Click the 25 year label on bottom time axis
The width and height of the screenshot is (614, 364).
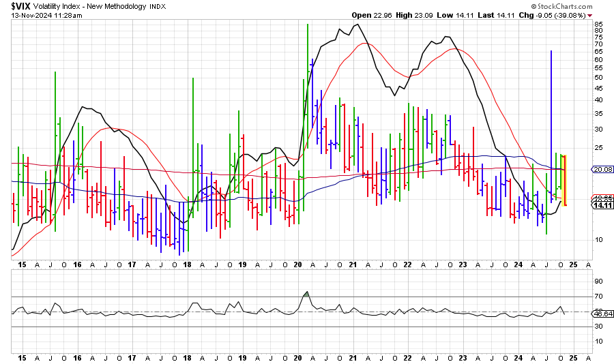[x=574, y=357]
